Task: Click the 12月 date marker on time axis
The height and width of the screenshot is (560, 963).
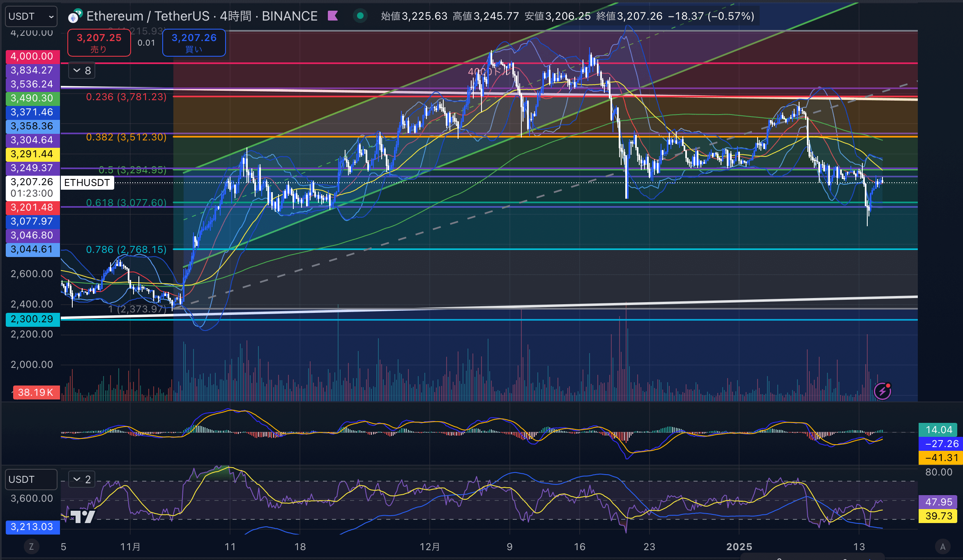Action: [430, 547]
